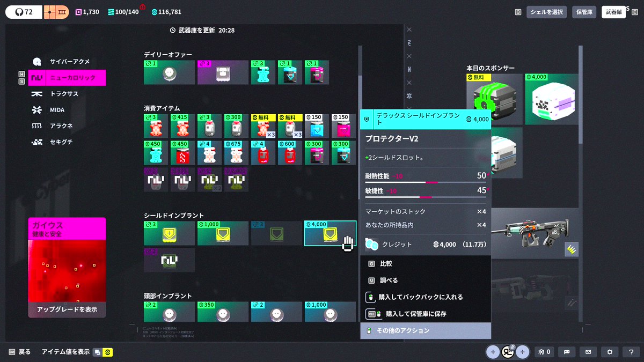644x362 pixels.
Task: Toggle item value display to credits icon
Action: [108, 352]
